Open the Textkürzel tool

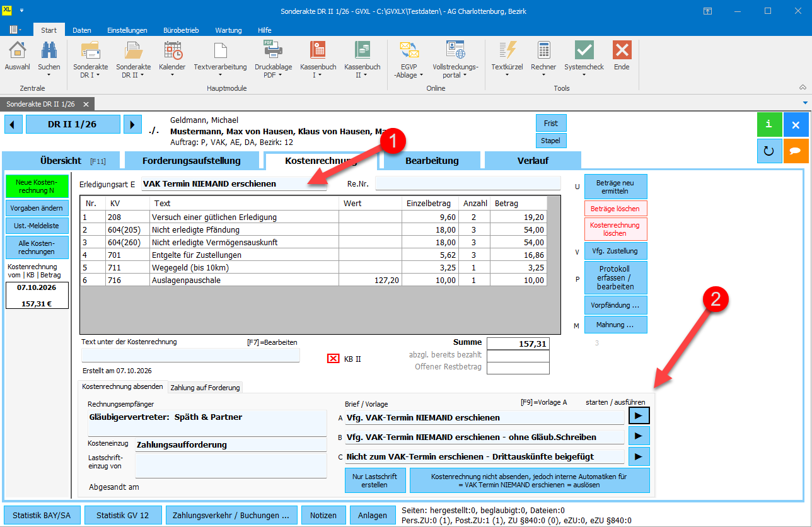point(507,59)
